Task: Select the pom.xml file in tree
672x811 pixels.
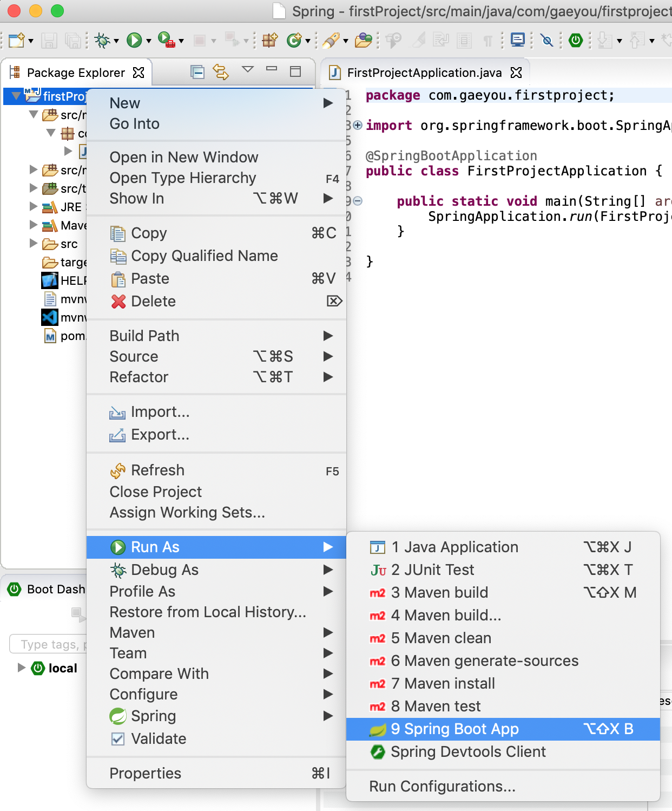Action: 65,336
